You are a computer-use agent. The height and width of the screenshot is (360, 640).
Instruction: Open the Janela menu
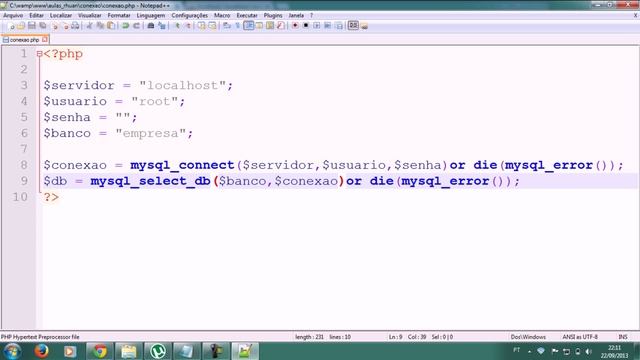(x=296, y=16)
